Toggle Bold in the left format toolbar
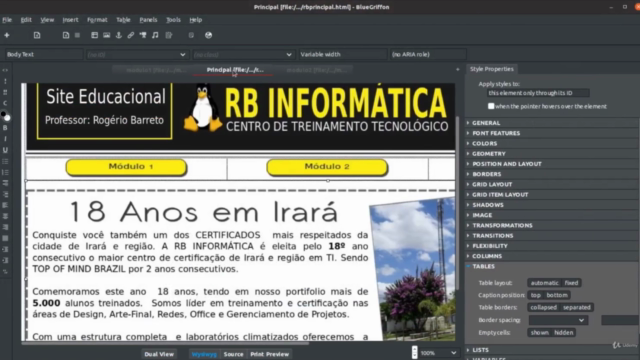 [x=5, y=128]
